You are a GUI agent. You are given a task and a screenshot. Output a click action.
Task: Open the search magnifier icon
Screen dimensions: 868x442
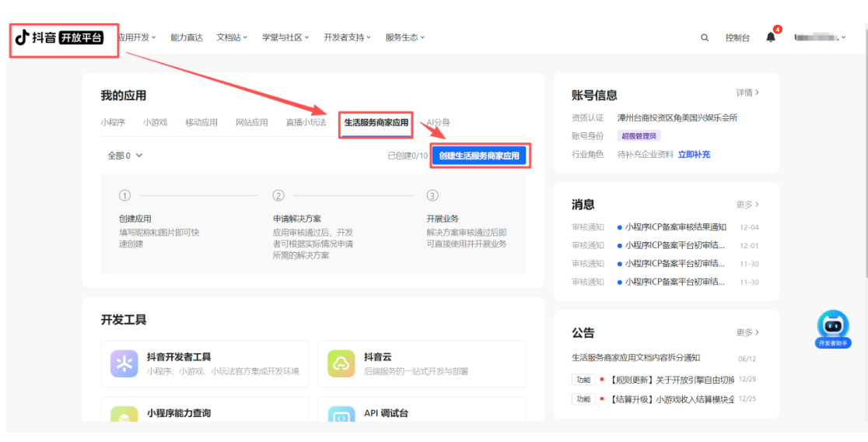pyautogui.click(x=705, y=37)
